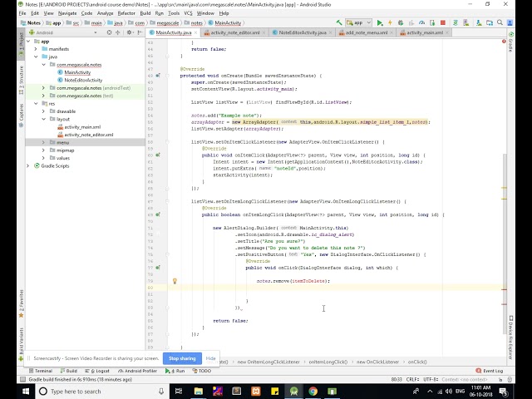Open the AVD Manager icon
Image resolution: width=532 pixels, height=399 pixels.
pos(466,22)
